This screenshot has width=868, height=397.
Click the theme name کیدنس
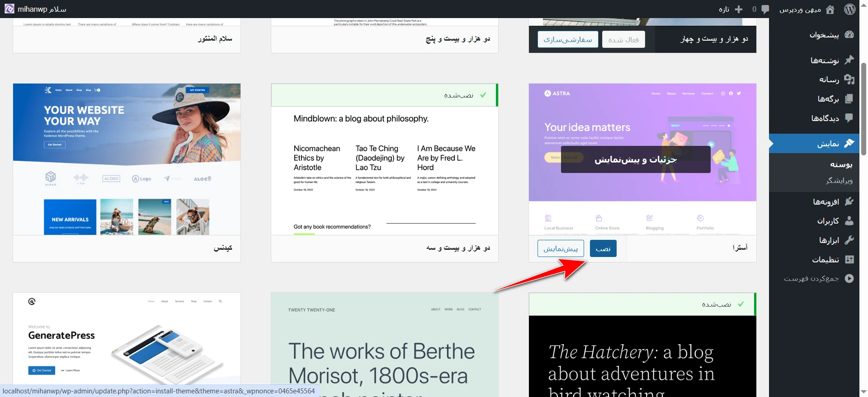223,248
